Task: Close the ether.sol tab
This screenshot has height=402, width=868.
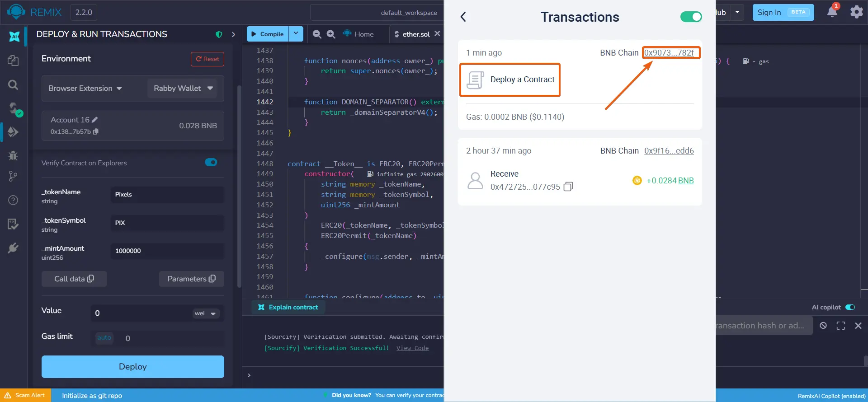Action: pos(437,33)
